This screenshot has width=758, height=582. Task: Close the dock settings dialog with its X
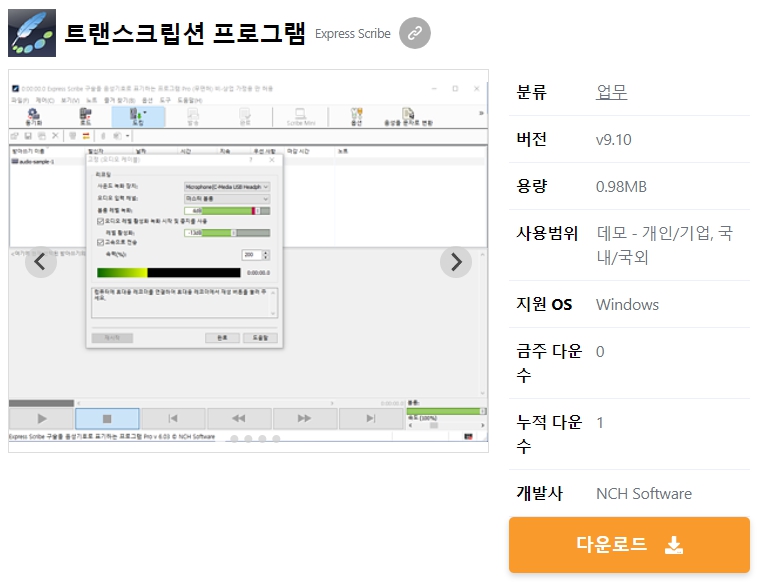click(272, 160)
